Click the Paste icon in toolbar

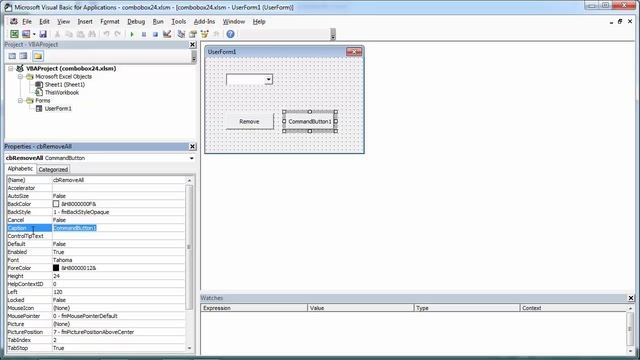[80, 34]
